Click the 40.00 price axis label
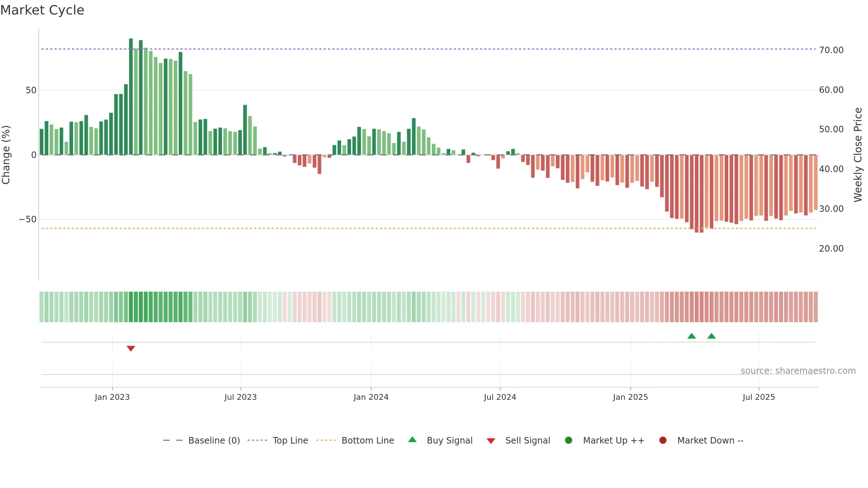Viewport: 868px width, 488px height. coord(831,169)
